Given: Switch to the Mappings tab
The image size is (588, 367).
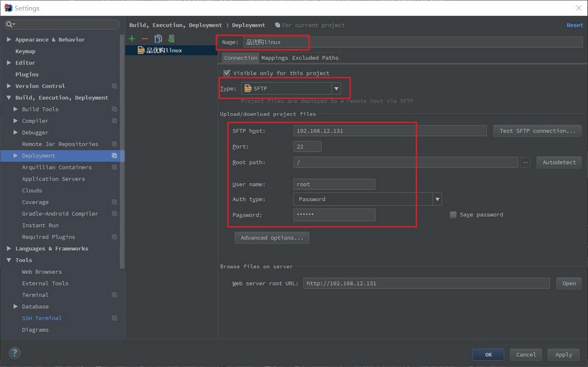Looking at the screenshot, I should click(x=275, y=58).
